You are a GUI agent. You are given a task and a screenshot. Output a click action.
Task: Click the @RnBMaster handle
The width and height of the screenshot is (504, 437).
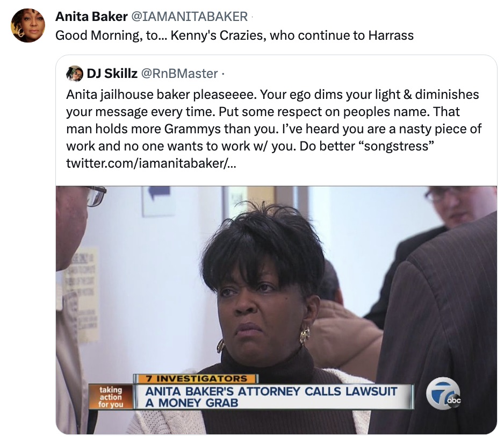[x=179, y=74]
